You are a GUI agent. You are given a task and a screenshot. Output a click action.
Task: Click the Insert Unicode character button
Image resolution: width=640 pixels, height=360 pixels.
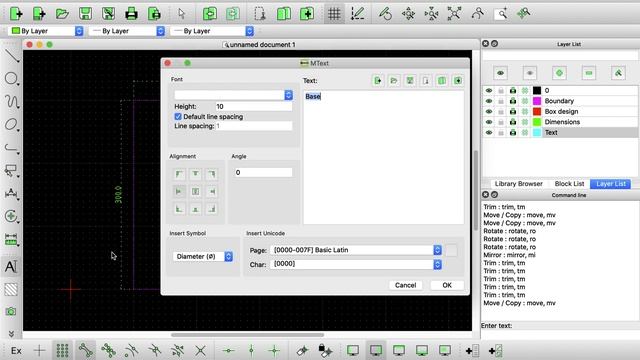click(451, 250)
